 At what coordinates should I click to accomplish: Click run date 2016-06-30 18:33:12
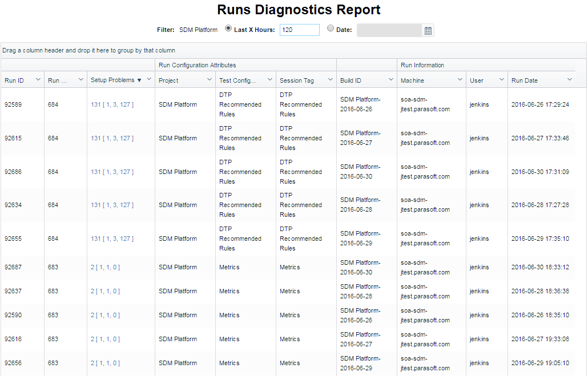(x=540, y=267)
